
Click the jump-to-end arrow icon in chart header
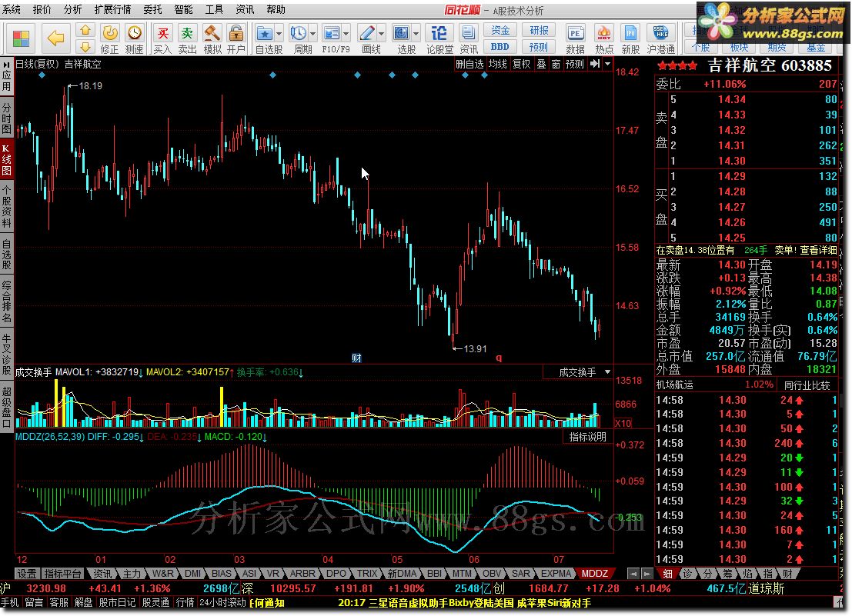point(596,64)
